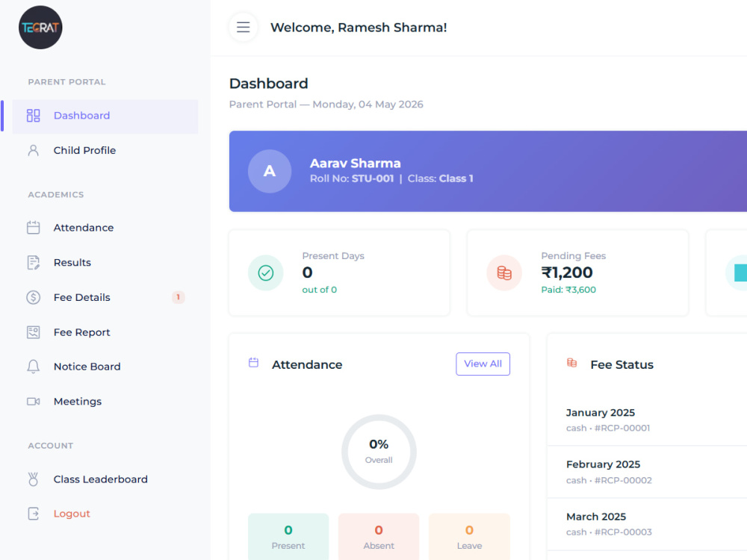Click the Fee Details dollar icon
The width and height of the screenshot is (747, 560).
tap(34, 297)
